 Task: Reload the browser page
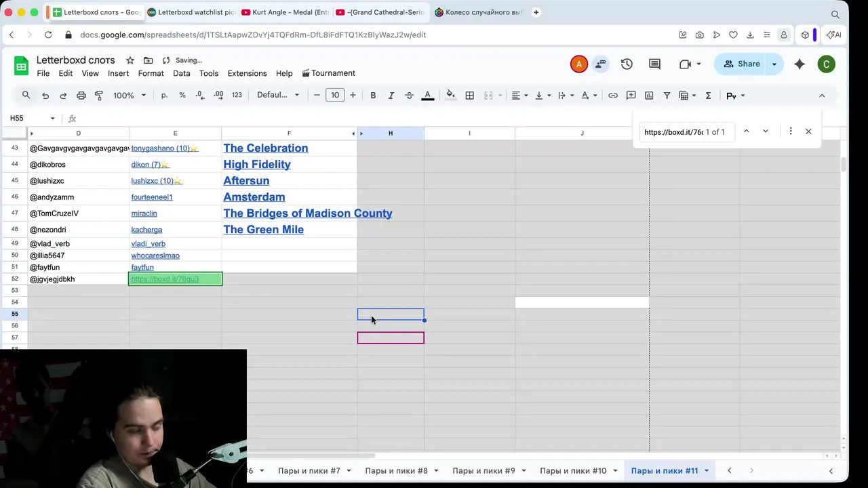tap(48, 35)
